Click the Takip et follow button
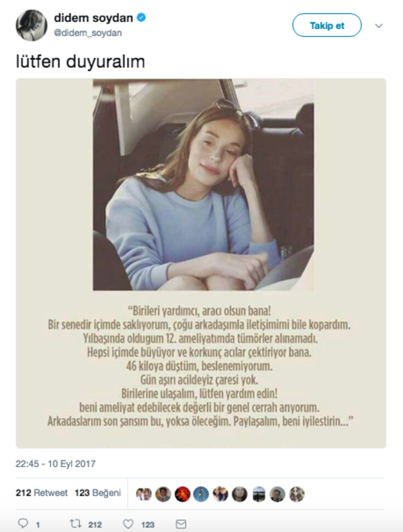Viewport: 403px width, 532px height. (x=327, y=25)
